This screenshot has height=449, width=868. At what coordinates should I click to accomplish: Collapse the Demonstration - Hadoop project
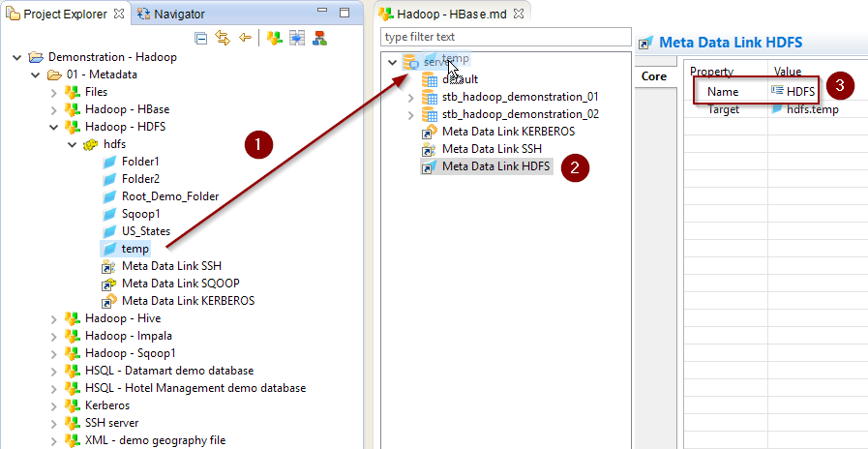click(17, 57)
